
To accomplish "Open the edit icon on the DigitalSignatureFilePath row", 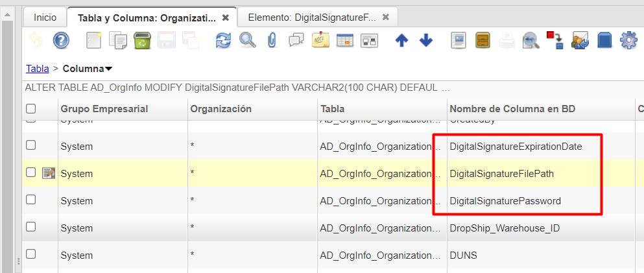I will tap(49, 173).
